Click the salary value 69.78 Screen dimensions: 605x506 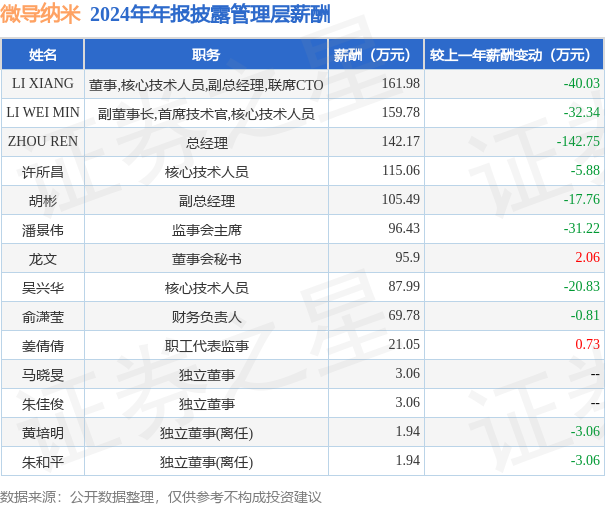coord(404,315)
